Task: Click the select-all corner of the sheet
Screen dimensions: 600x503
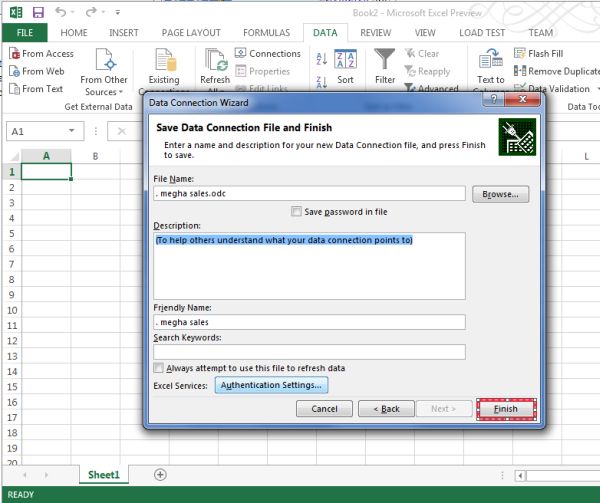Action: pyautogui.click(x=13, y=156)
